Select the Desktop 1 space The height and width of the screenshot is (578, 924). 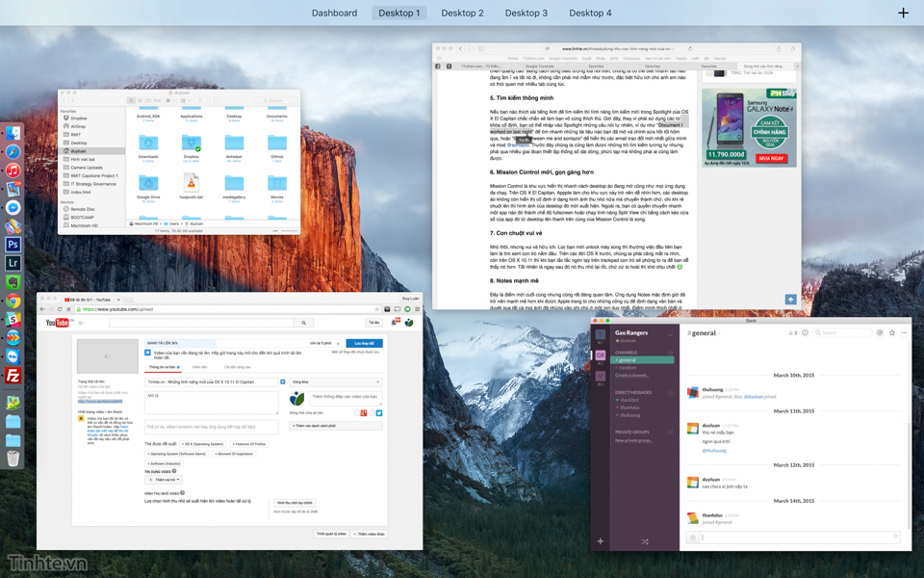[398, 13]
